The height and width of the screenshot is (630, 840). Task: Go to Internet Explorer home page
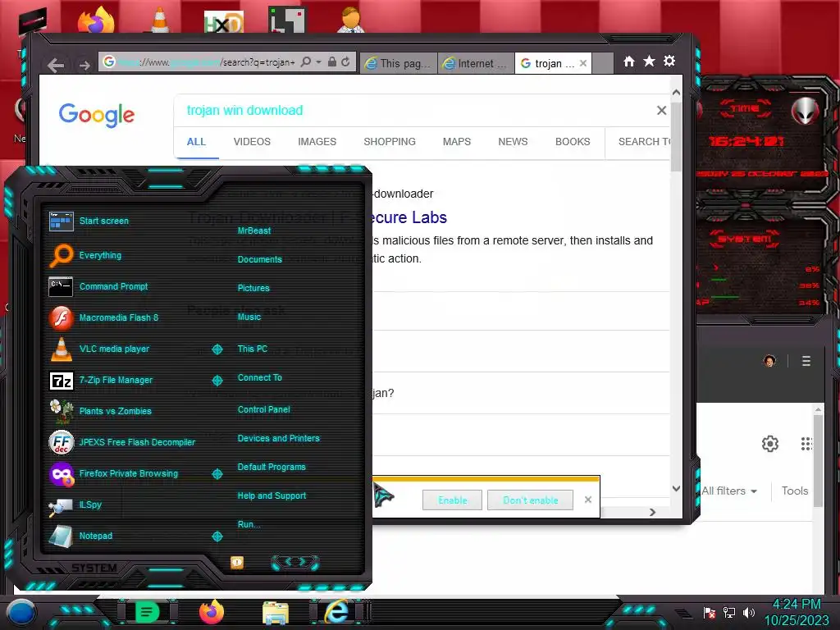tap(629, 62)
